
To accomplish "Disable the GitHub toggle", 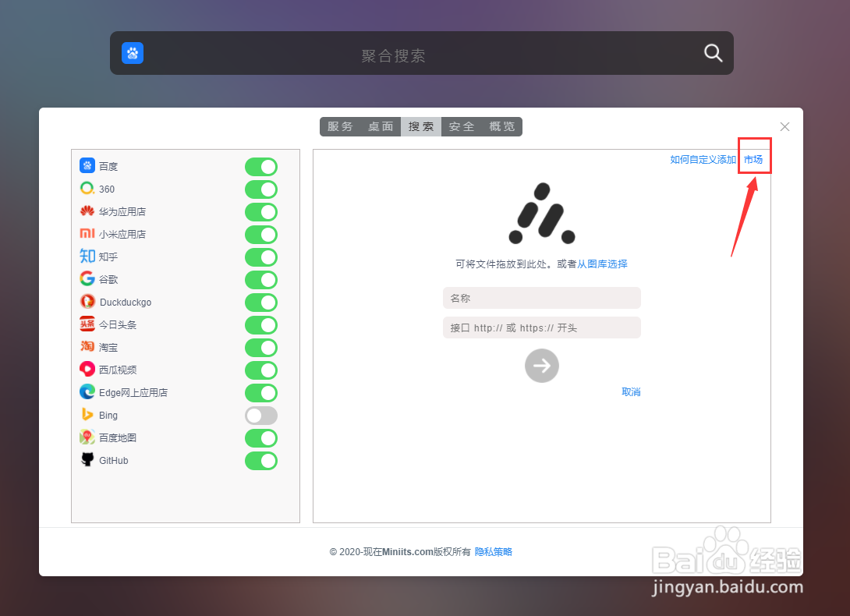I will [x=261, y=461].
